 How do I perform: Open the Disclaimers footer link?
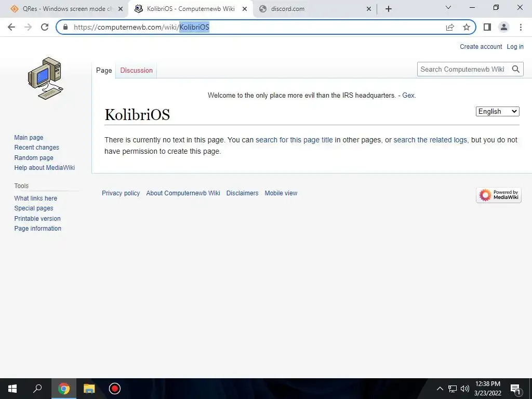pyautogui.click(x=242, y=193)
